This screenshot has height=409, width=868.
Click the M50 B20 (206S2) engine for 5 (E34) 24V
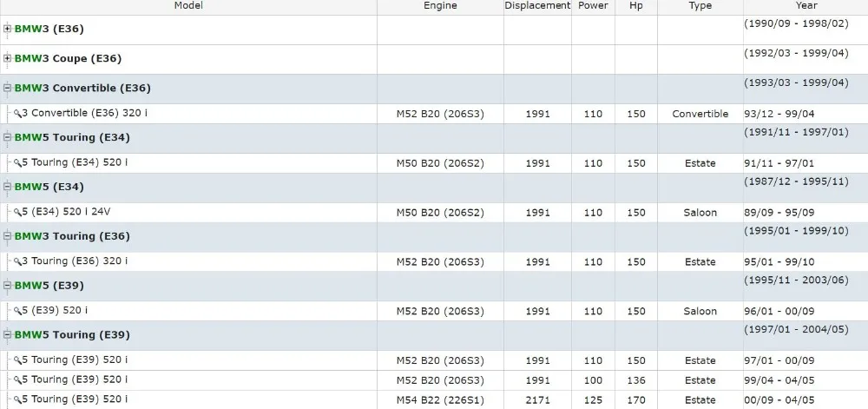[440, 213]
